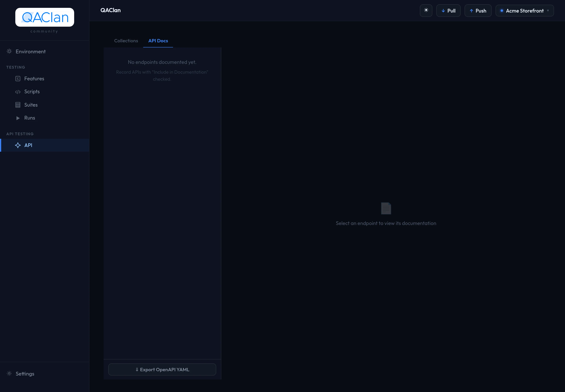Open the Environment menu item
This screenshot has width=565, height=392.
pyautogui.click(x=45, y=51)
